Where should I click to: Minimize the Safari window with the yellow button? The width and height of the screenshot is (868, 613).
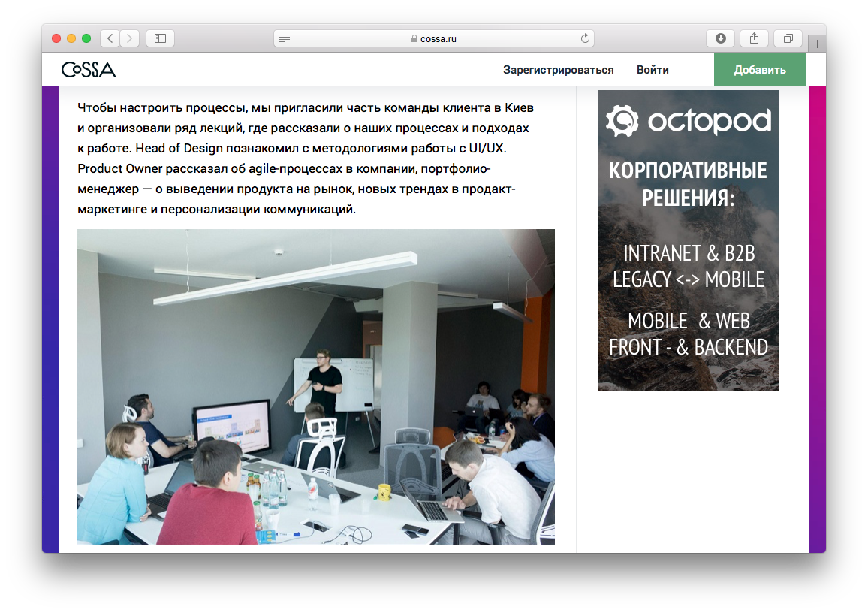(71, 38)
